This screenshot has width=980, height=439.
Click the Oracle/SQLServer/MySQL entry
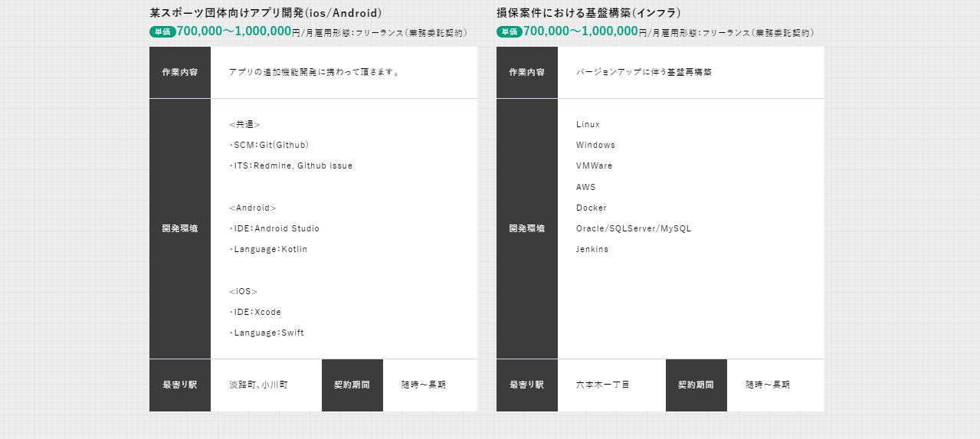pos(634,228)
